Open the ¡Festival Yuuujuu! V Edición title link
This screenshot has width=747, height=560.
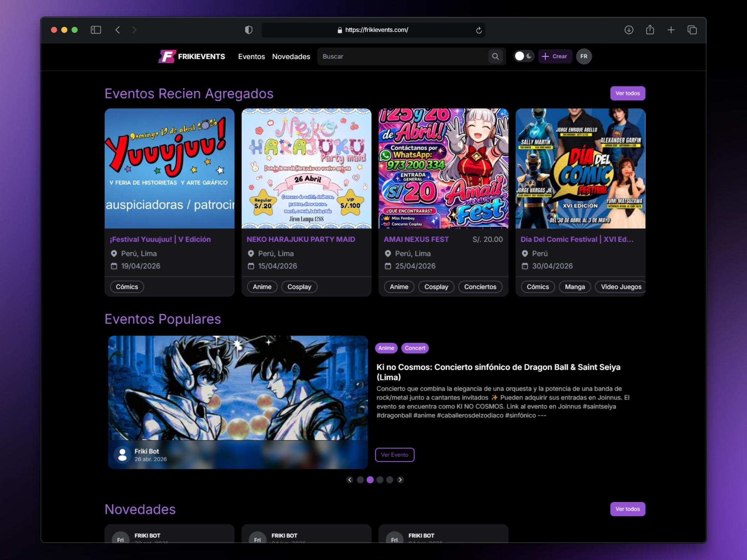[160, 240]
